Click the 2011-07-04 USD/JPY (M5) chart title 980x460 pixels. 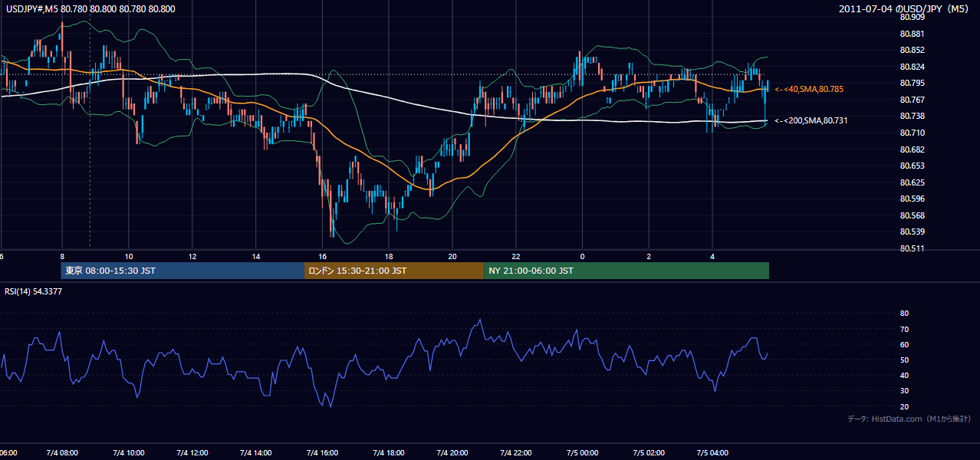905,8
